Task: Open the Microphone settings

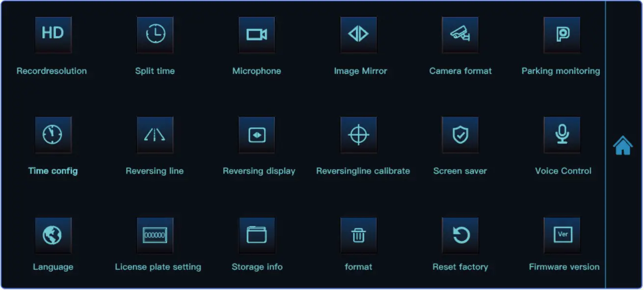Action: coord(257,34)
